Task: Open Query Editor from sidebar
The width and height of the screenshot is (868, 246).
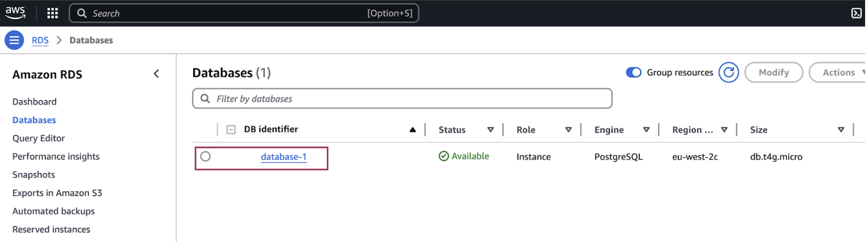Action: (39, 138)
